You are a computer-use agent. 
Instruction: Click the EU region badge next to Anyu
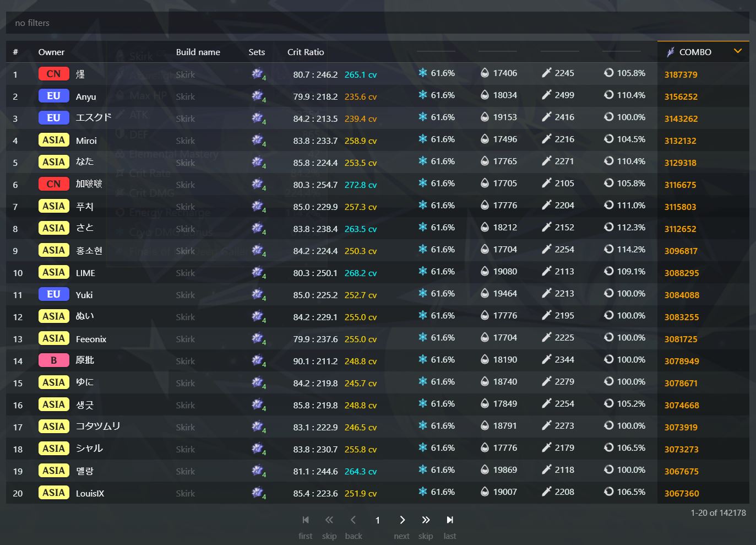[54, 96]
